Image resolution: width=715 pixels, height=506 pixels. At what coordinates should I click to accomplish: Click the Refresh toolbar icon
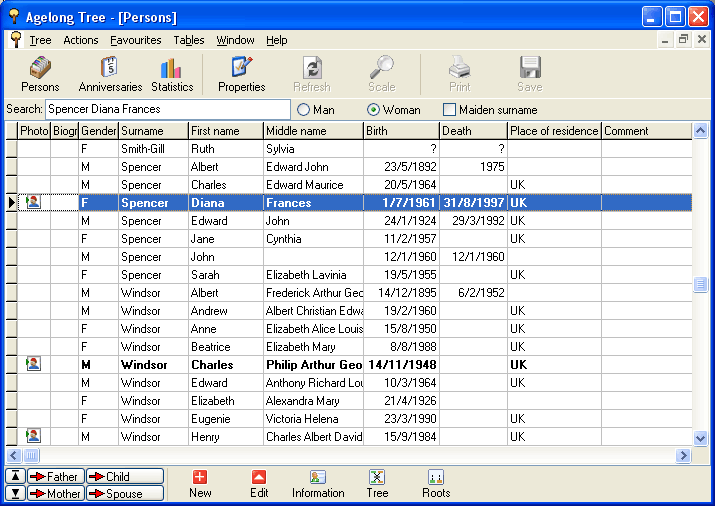tap(312, 74)
